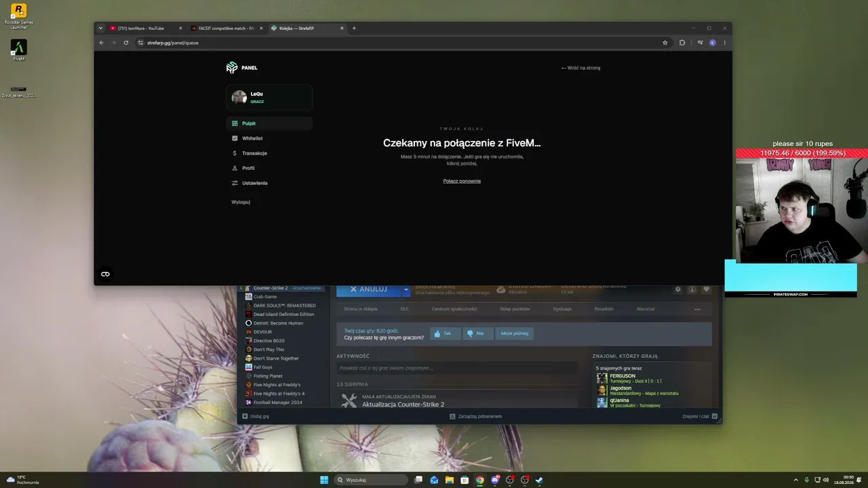Open friend FERGUSON in Steam friends list
Screen dimensions: 868x488
point(629,378)
